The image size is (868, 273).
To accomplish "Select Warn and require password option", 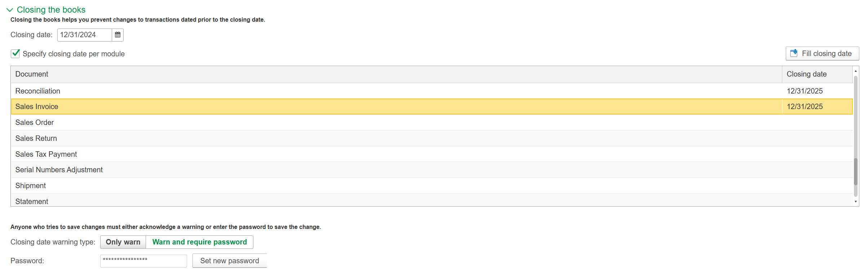I will click(199, 242).
